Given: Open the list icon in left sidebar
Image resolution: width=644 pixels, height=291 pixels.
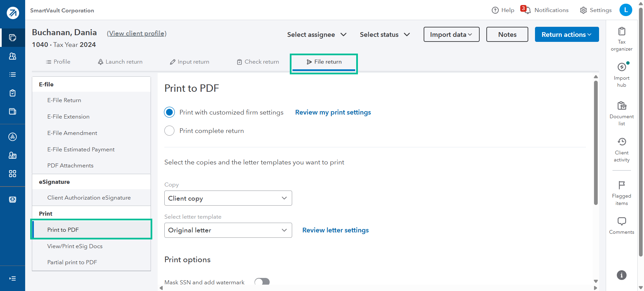Looking at the screenshot, I should coord(12,74).
